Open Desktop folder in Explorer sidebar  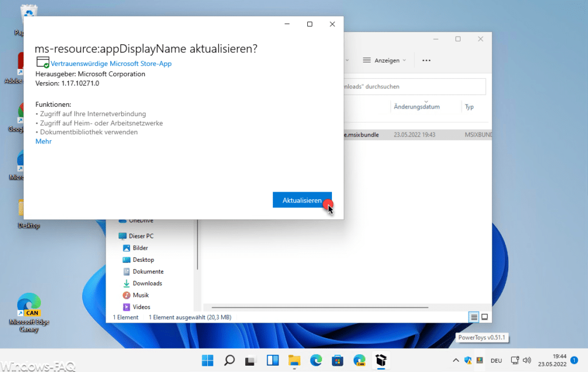(x=143, y=259)
